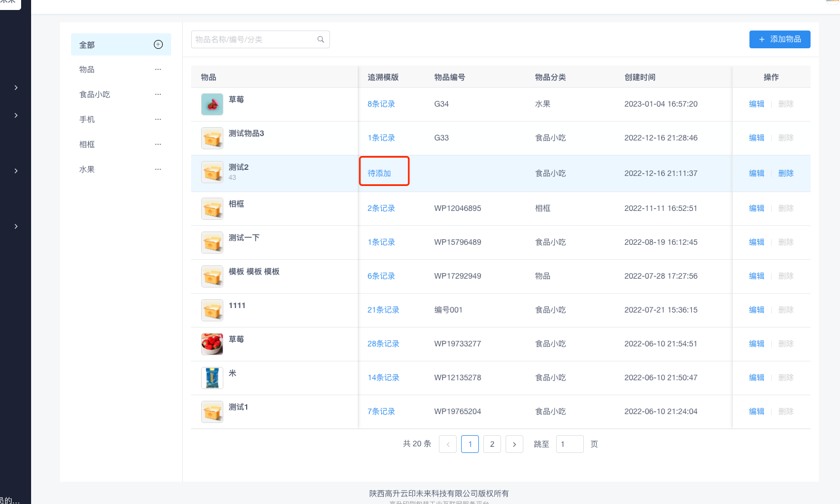Click item code WP17292949 cell

(458, 276)
